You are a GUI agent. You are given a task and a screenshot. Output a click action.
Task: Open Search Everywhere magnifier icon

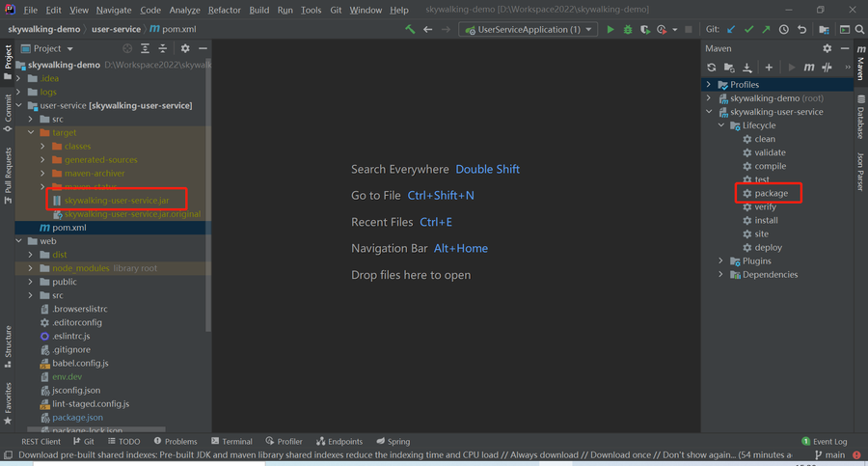859,29
